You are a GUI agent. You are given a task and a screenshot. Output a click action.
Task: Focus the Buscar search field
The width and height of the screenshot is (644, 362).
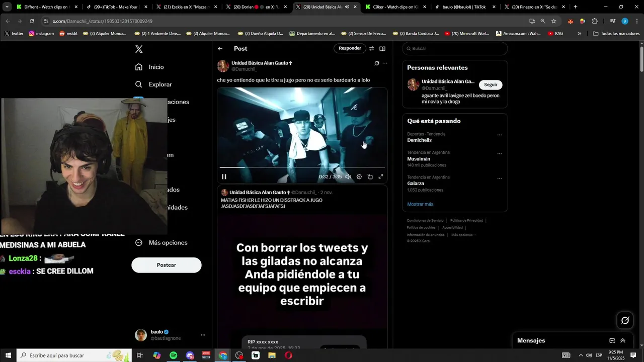point(455,48)
